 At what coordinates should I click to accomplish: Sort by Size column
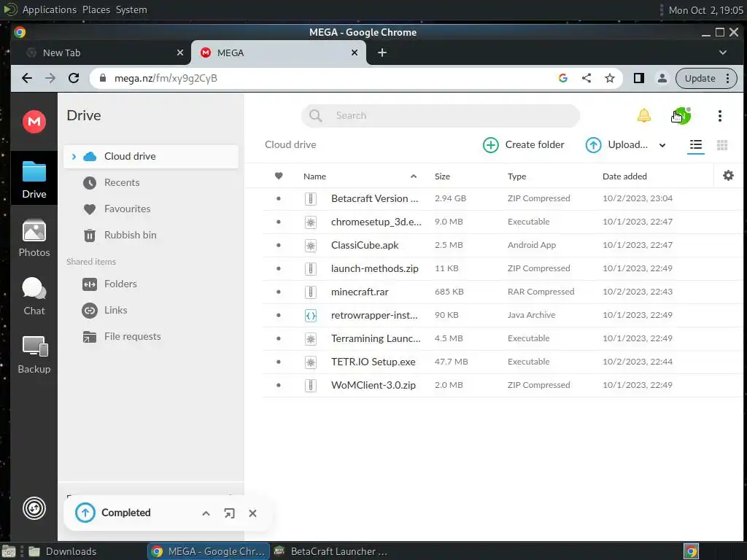442,176
